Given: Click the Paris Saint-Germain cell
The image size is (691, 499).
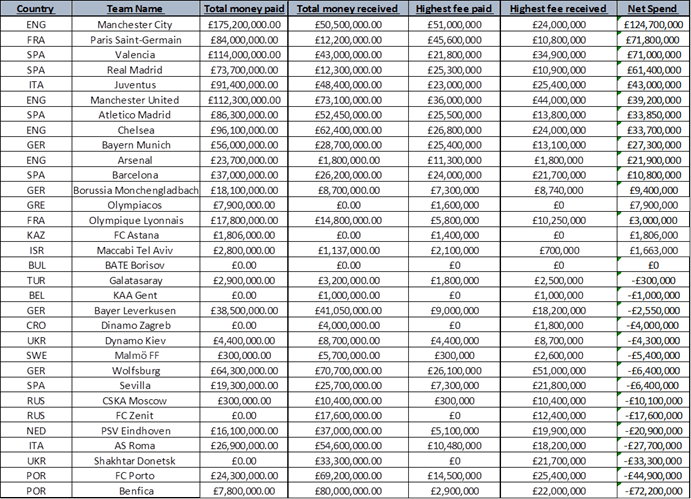Looking at the screenshot, I should 135,40.
